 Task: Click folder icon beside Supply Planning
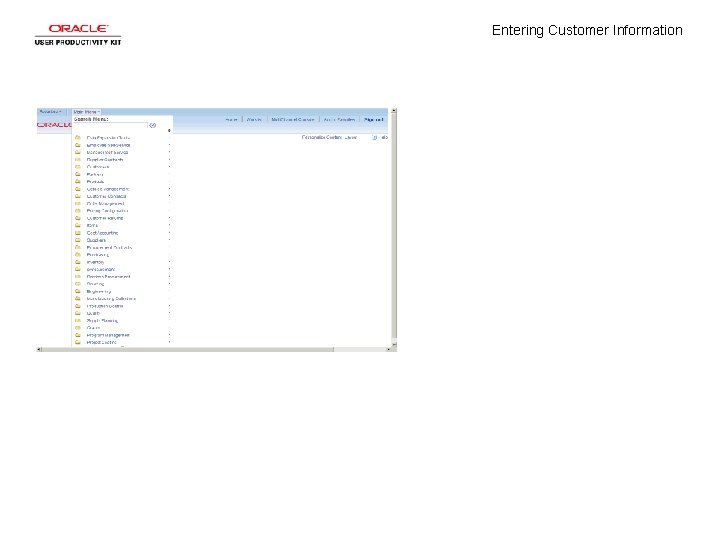pos(78,321)
